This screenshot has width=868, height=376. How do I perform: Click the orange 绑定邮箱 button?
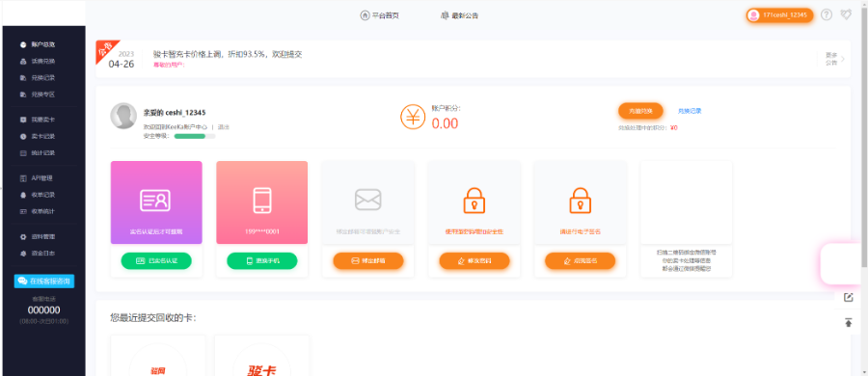(x=368, y=261)
